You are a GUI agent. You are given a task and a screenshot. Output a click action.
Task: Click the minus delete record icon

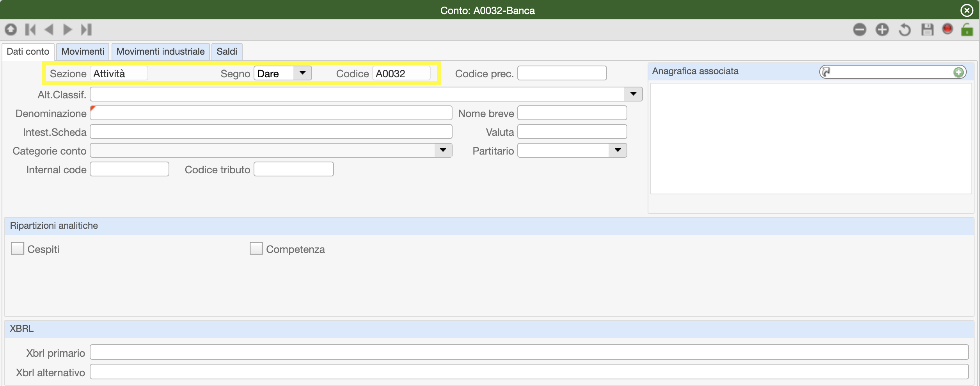[x=859, y=30]
